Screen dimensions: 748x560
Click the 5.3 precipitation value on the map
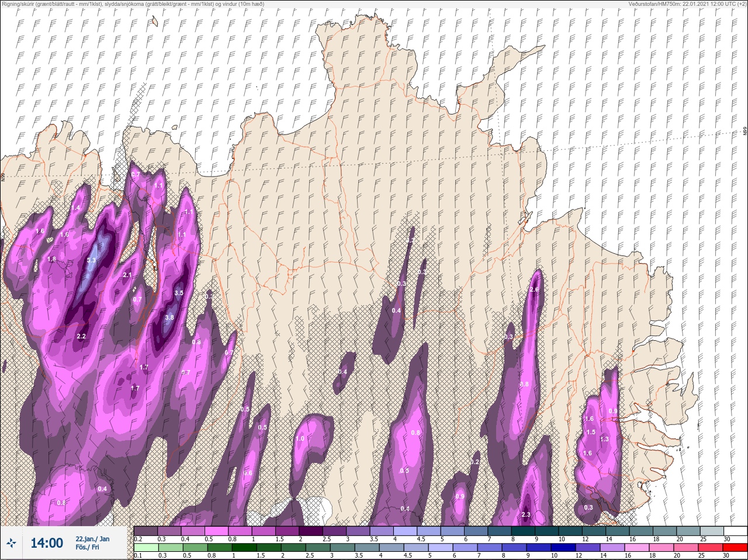point(91,260)
